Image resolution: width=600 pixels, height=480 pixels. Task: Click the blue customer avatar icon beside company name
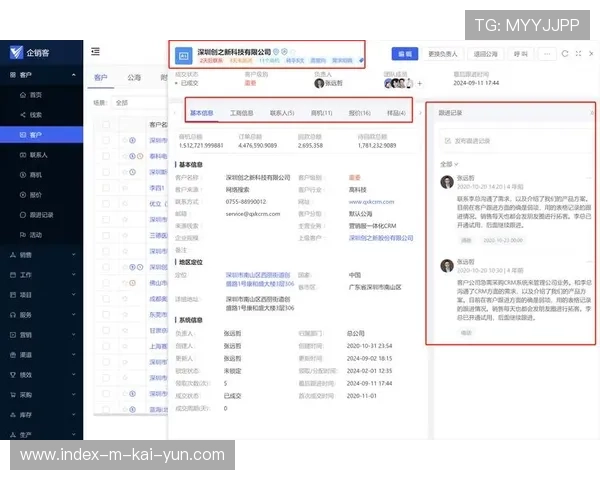pos(184,56)
